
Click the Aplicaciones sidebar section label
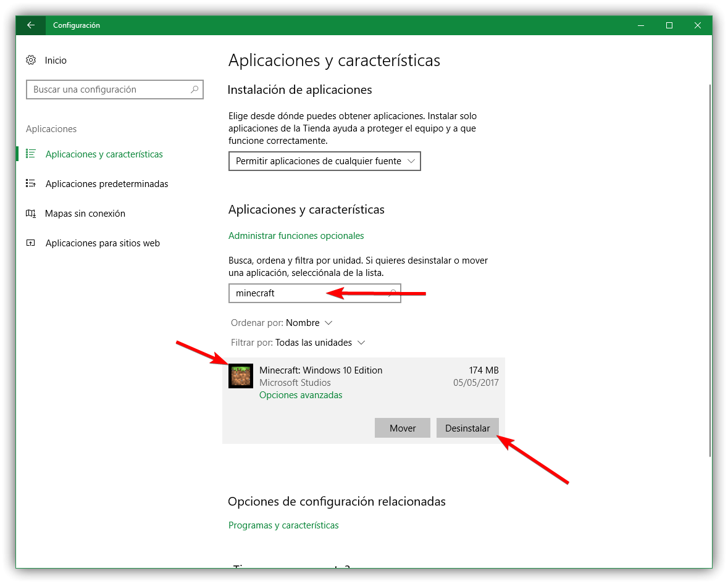pyautogui.click(x=51, y=129)
